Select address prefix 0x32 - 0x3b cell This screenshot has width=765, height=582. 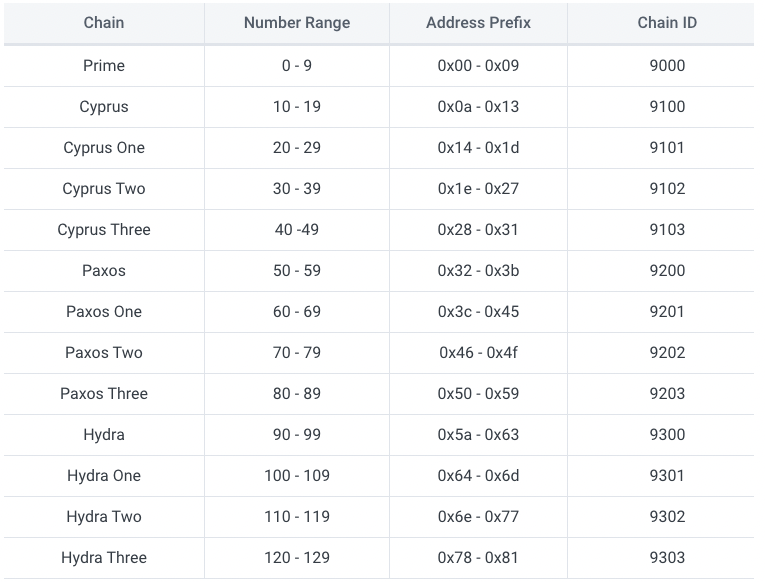pyautogui.click(x=478, y=271)
